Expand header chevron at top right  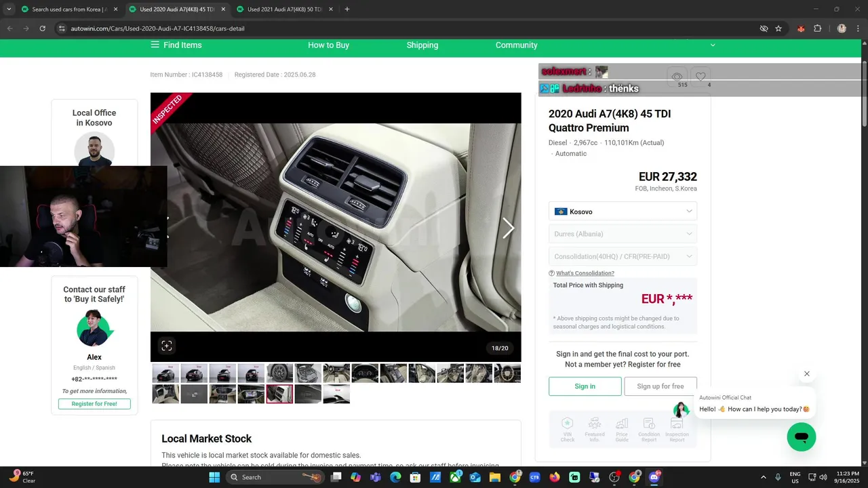(x=713, y=45)
